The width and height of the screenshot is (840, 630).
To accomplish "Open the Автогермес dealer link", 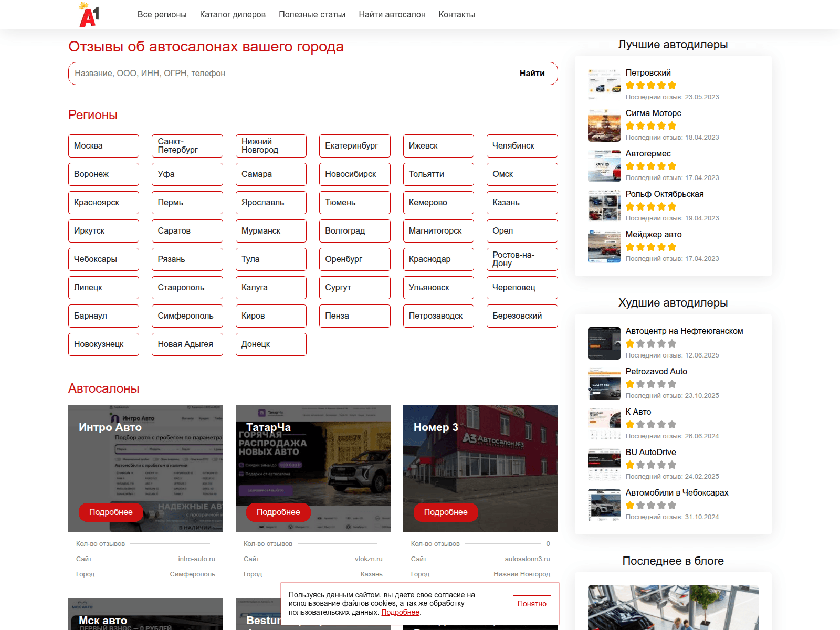I will [648, 154].
